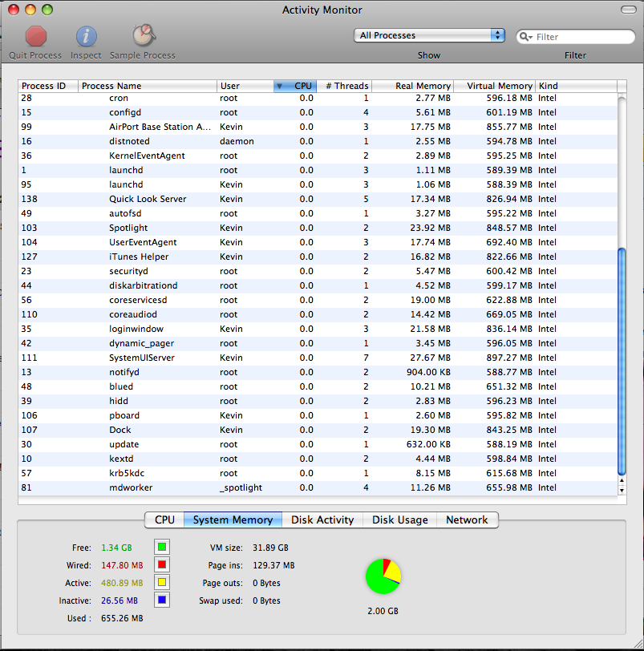Select the SystemUIServer process row
Viewport: 644px width, 651px height.
coord(318,358)
